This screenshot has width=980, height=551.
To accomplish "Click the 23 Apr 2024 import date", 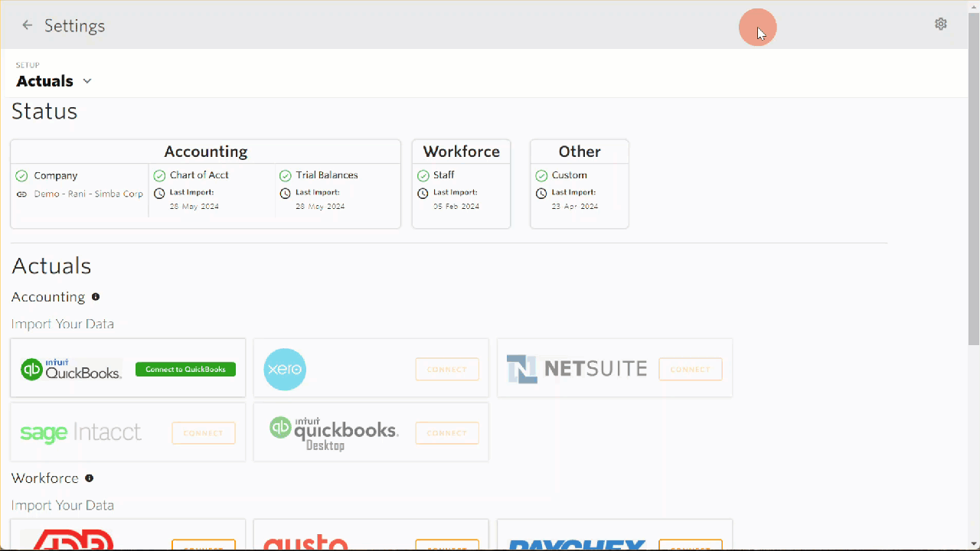I will [x=575, y=207].
